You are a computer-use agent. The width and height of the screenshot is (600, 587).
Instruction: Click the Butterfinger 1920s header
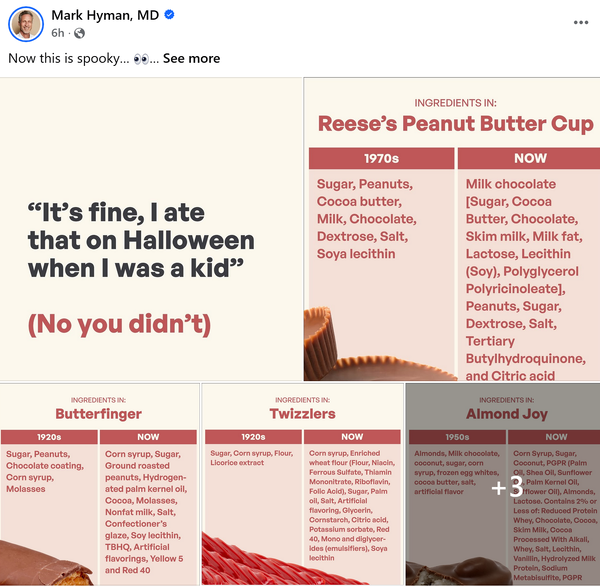49,437
